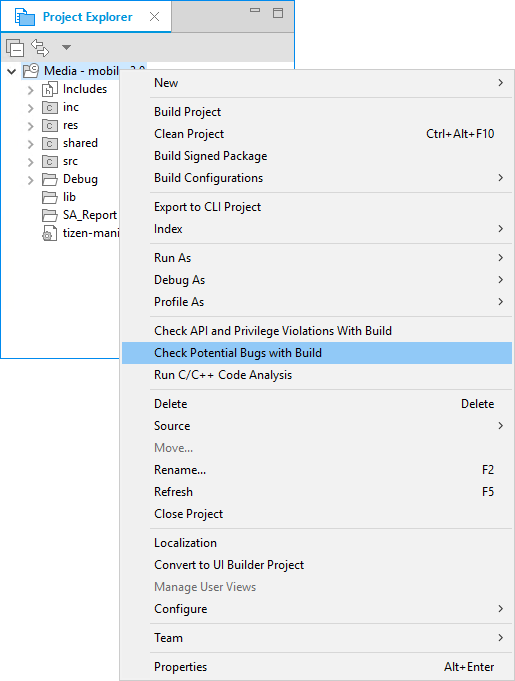Viewport: 515px width, 681px height.
Task: Choose Refresh menu entry
Action: [x=317, y=492]
